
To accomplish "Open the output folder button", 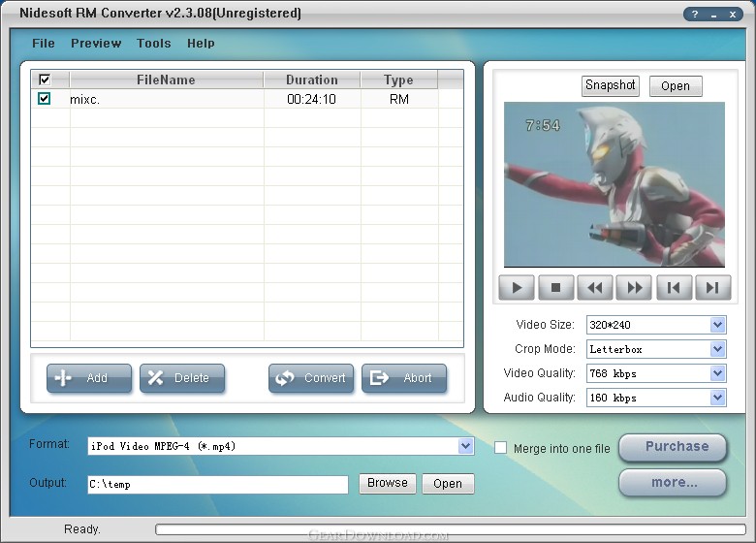I will [x=448, y=483].
